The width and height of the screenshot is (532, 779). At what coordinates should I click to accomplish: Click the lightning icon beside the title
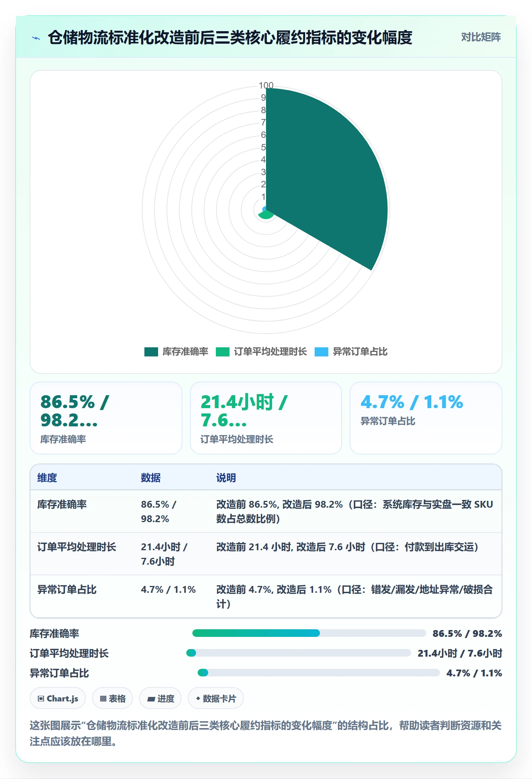click(36, 38)
